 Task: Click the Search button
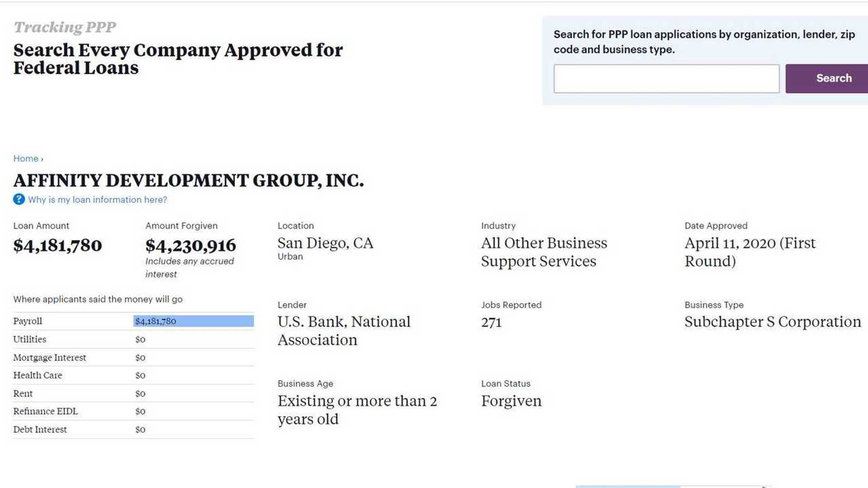coord(833,78)
